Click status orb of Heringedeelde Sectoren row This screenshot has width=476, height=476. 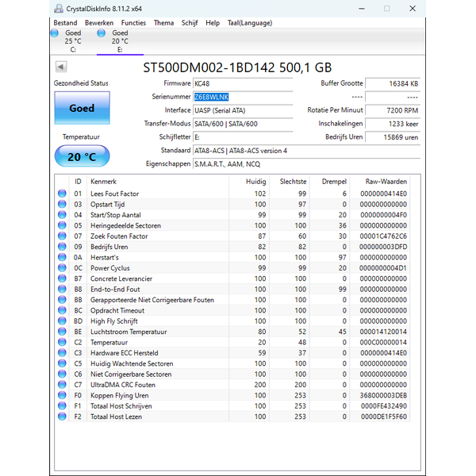pyautogui.click(x=62, y=225)
